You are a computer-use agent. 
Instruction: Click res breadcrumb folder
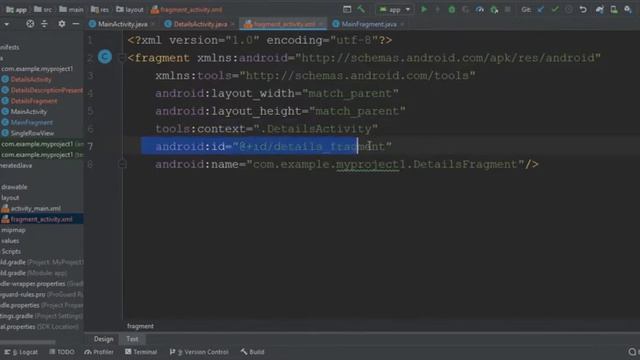click(x=100, y=9)
